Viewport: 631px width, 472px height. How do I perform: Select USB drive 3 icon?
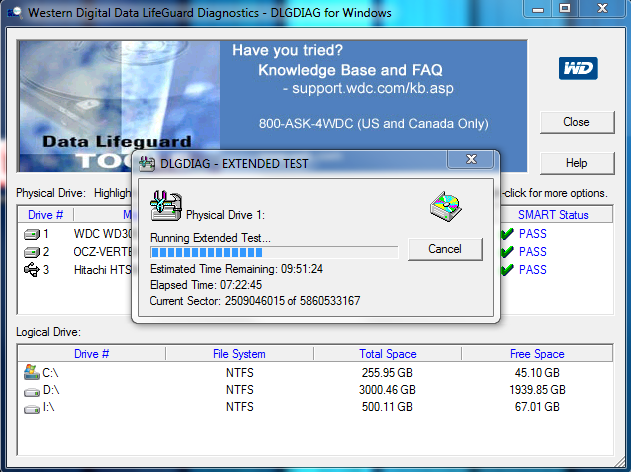coord(32,269)
